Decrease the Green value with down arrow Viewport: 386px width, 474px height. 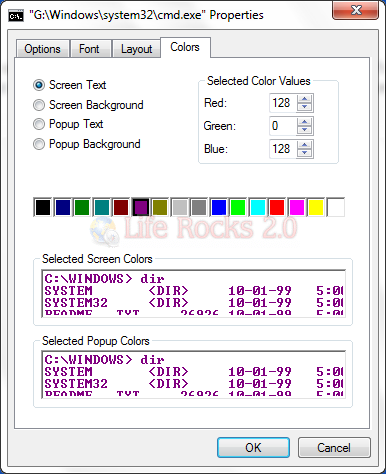[304, 130]
